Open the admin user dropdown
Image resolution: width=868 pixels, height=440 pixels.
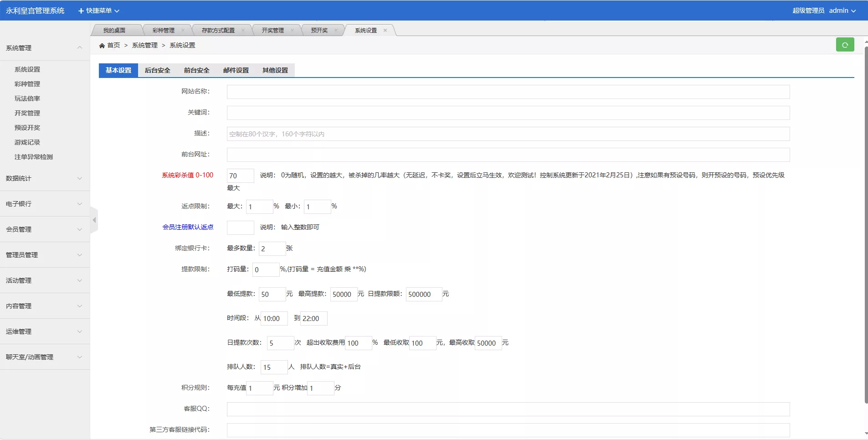[842, 10]
